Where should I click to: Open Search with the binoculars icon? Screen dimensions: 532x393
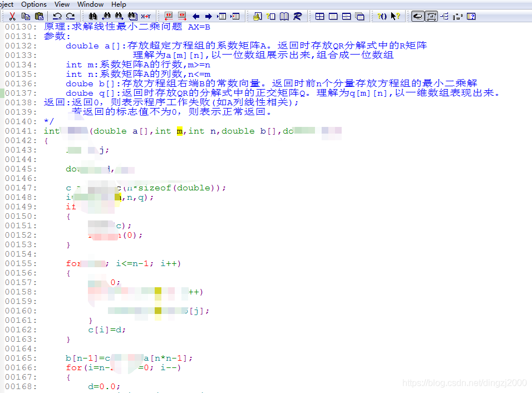pos(92,16)
